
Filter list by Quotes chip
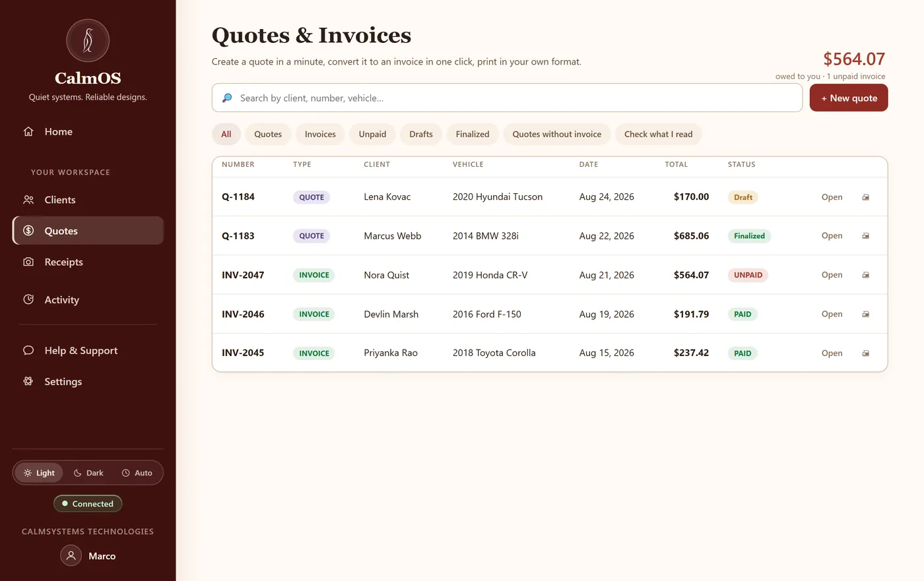pyautogui.click(x=268, y=134)
